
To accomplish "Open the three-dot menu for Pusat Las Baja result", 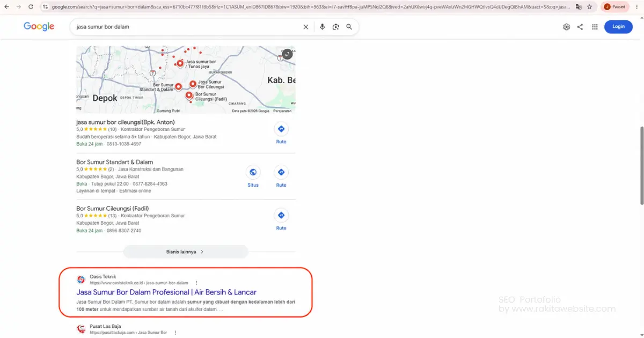I will (x=175, y=333).
